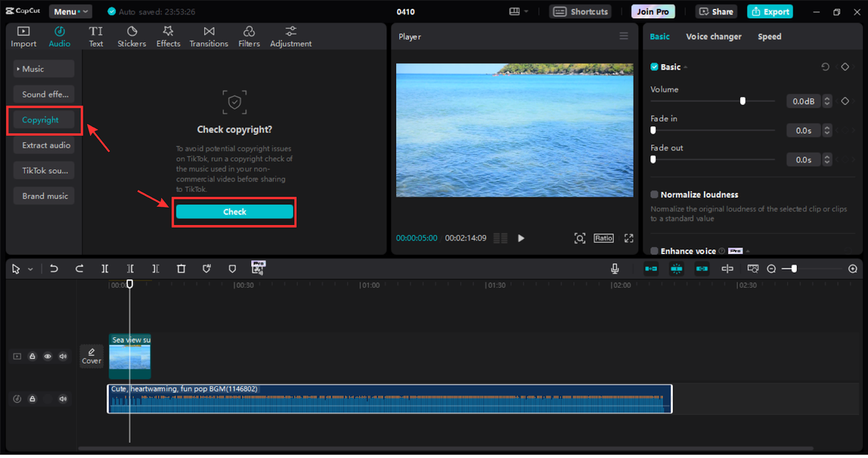Play the video preview
Viewport: 868px width, 458px height.
[x=521, y=238]
